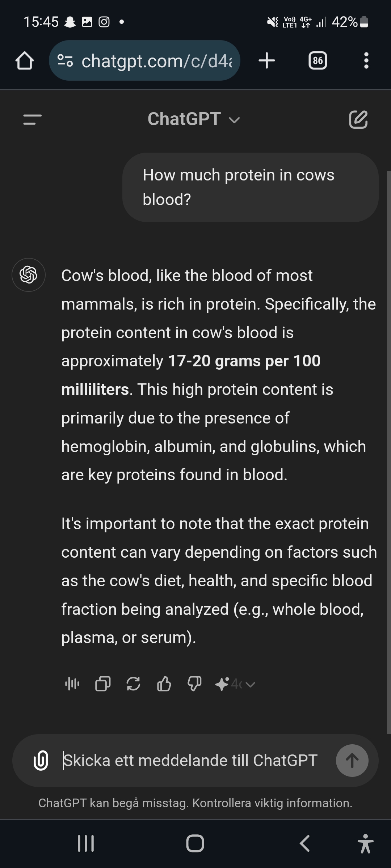
Task: Attach a file with paperclip icon
Action: (x=41, y=760)
